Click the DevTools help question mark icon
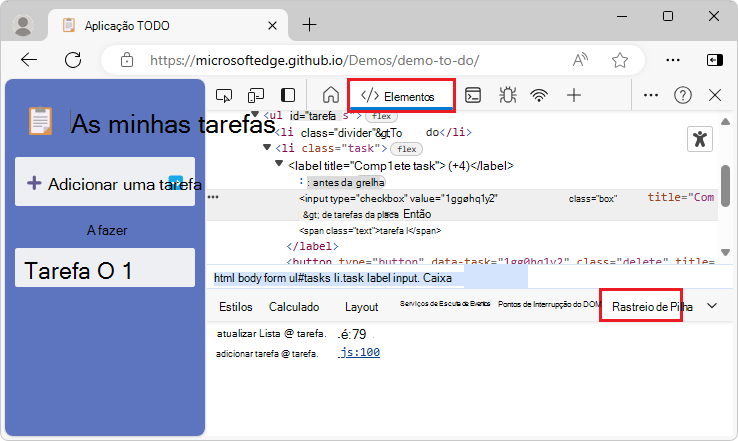 click(x=683, y=95)
